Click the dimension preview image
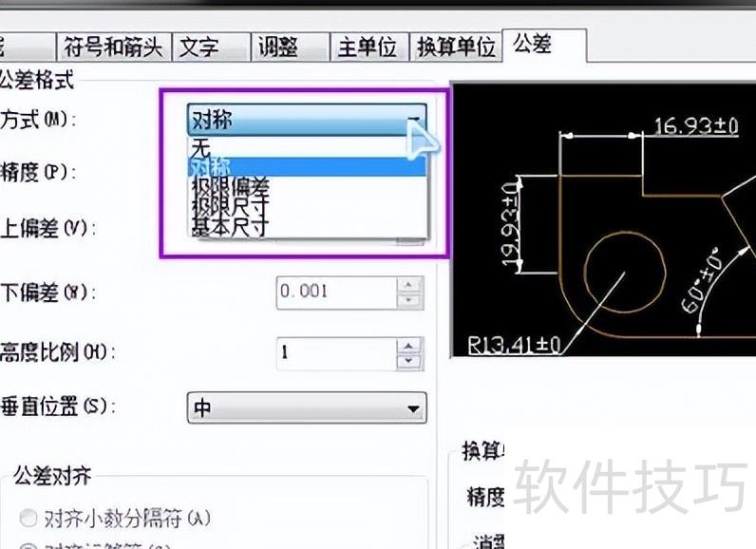The image size is (756, 549). [x=603, y=220]
